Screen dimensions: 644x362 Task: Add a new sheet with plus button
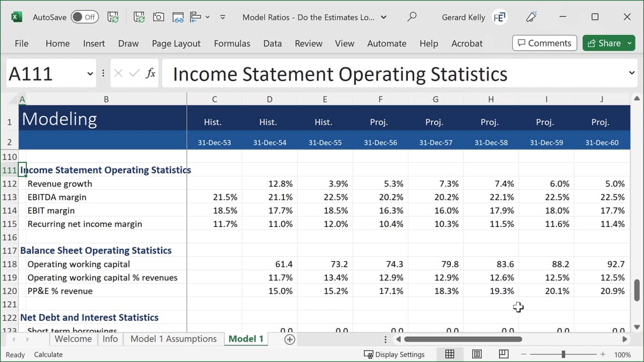(290, 339)
